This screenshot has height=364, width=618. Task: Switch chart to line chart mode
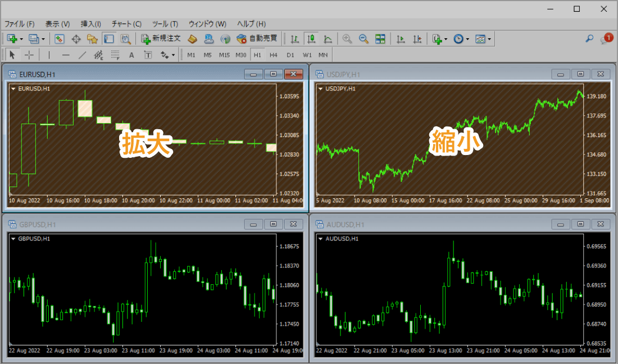pyautogui.click(x=328, y=39)
